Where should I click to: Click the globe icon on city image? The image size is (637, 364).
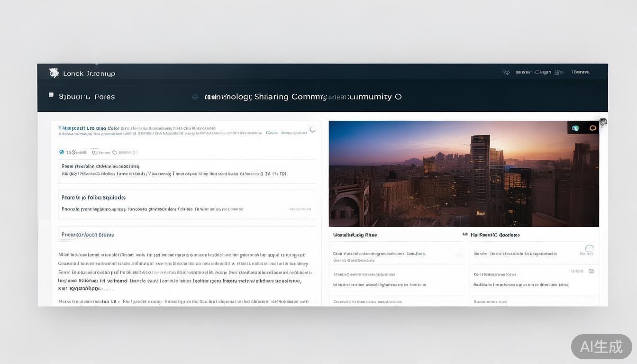click(x=575, y=128)
